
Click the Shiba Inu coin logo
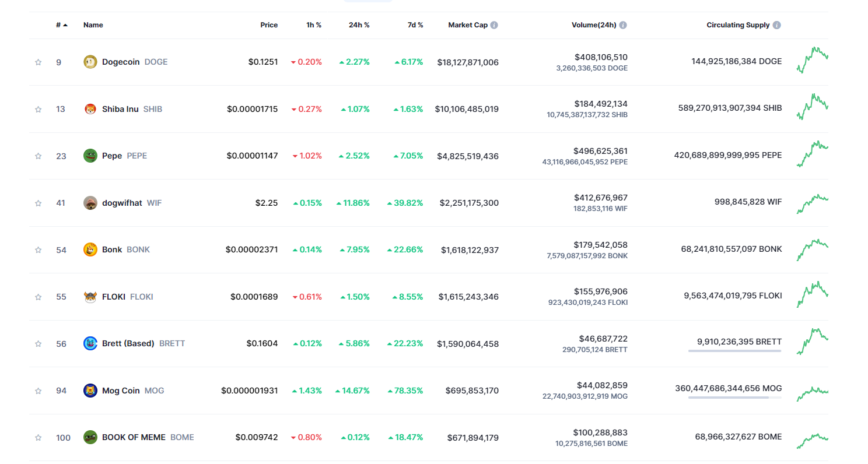90,109
